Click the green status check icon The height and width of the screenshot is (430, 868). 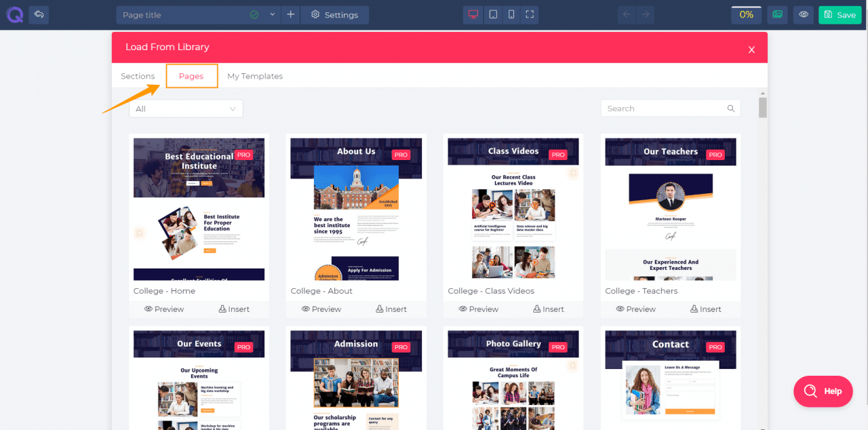pyautogui.click(x=254, y=15)
